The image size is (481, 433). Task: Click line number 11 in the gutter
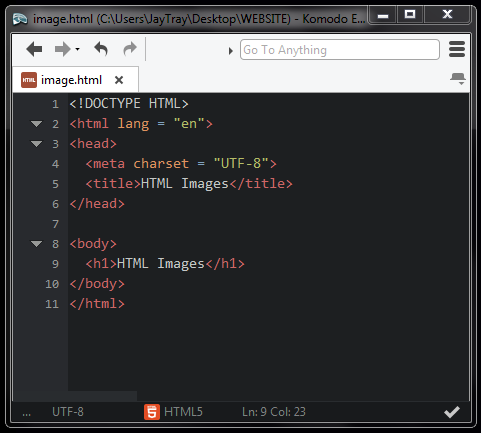52,304
